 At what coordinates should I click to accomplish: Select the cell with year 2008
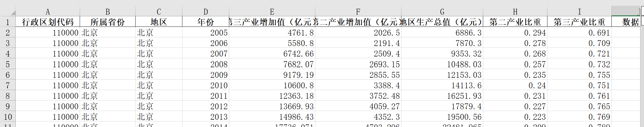pyautogui.click(x=206, y=64)
